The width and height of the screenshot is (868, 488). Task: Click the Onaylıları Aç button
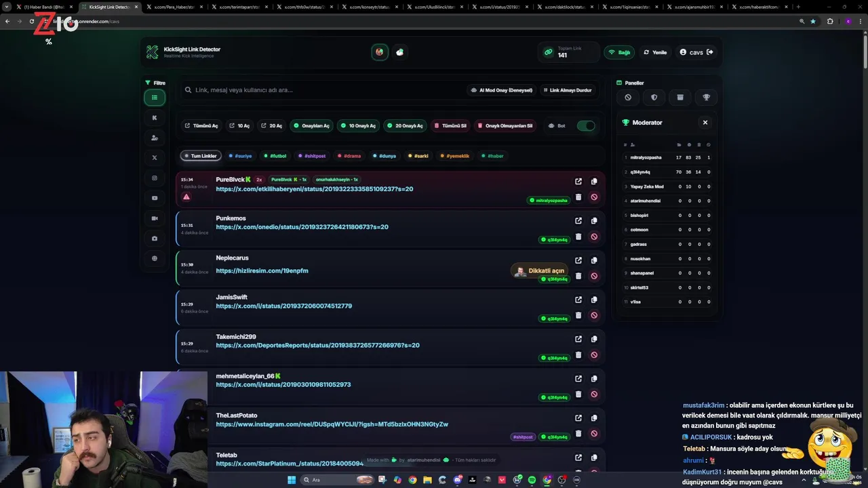point(311,125)
